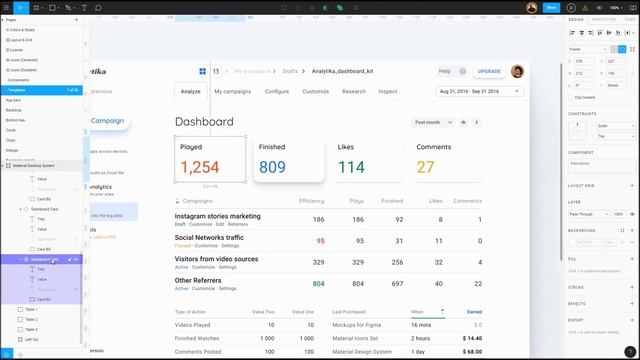Click the blue Share button
Screen dimensions: 640x360
click(551, 7)
